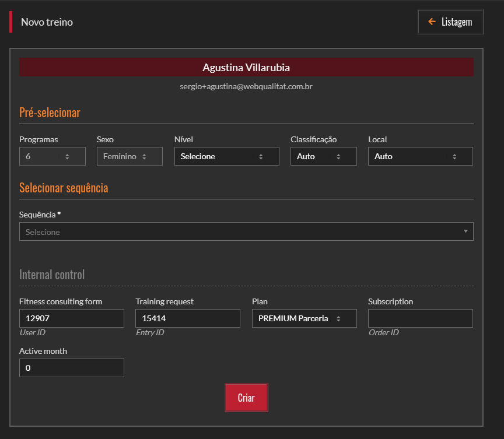Click the sergio+agustina email address text
The image size is (504, 439).
[x=246, y=86]
